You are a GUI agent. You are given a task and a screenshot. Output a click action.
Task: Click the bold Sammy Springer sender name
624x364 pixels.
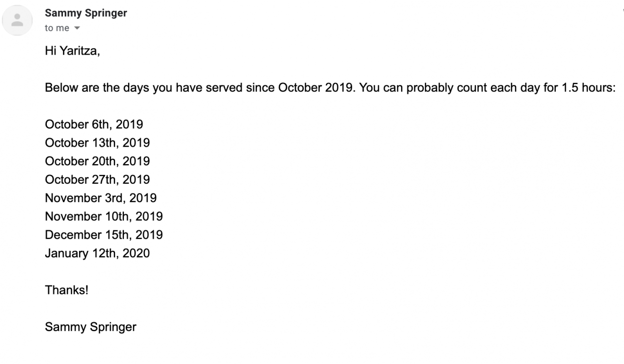click(86, 13)
